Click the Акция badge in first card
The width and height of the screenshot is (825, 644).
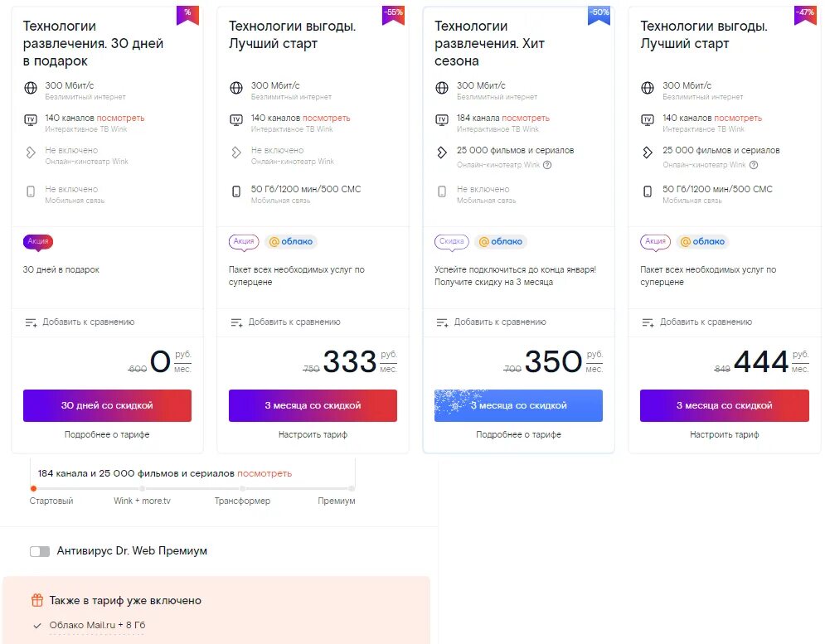(38, 241)
